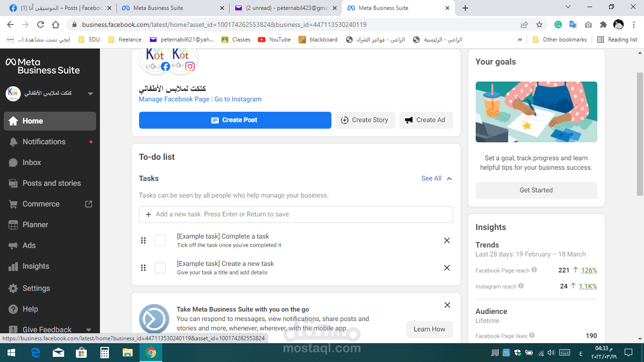This screenshot has height=362, width=644.
Task: Click the Create Ad button
Action: pyautogui.click(x=426, y=120)
